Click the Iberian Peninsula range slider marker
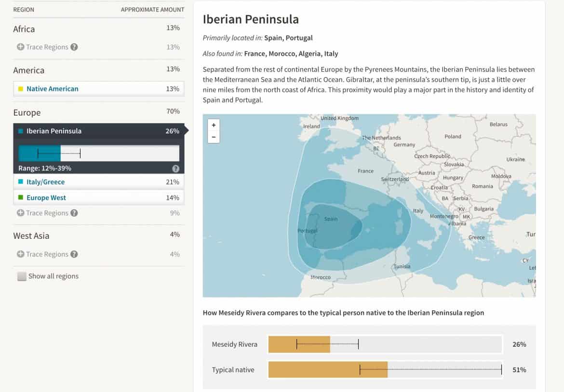 point(38,153)
